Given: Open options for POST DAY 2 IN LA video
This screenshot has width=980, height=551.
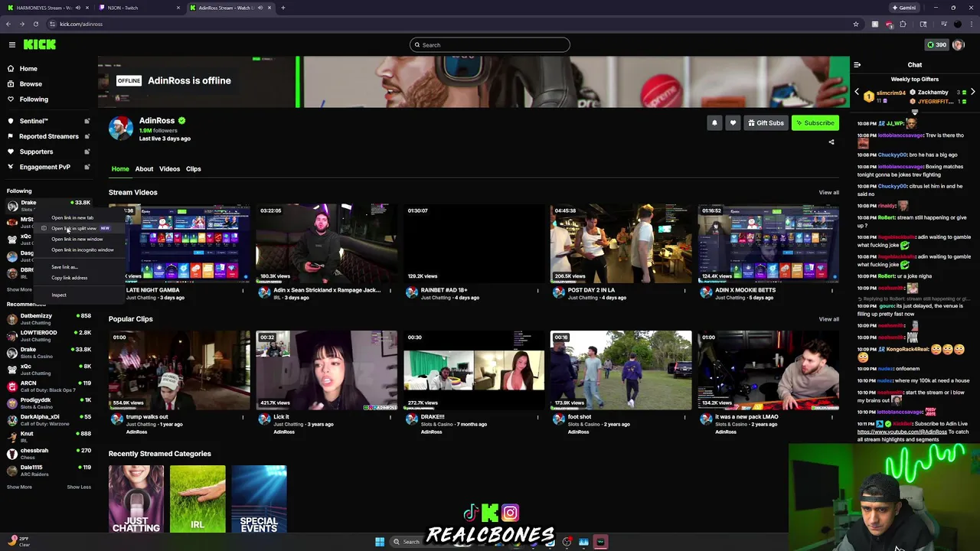Looking at the screenshot, I should (x=685, y=290).
